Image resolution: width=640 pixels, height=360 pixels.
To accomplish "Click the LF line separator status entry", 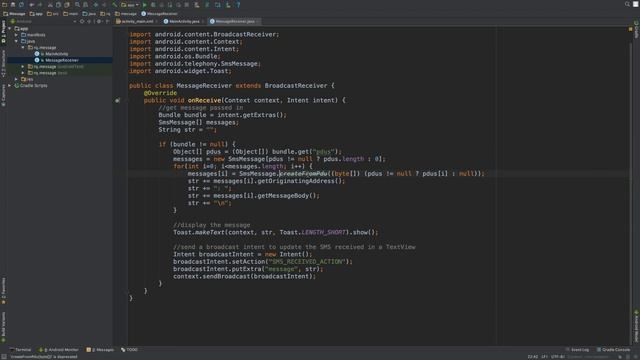I will coord(544,357).
